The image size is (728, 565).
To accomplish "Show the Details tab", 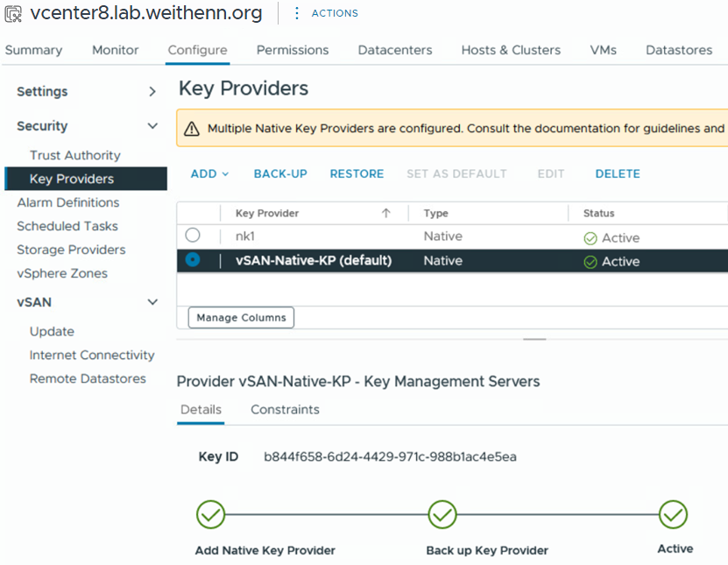I will click(201, 409).
